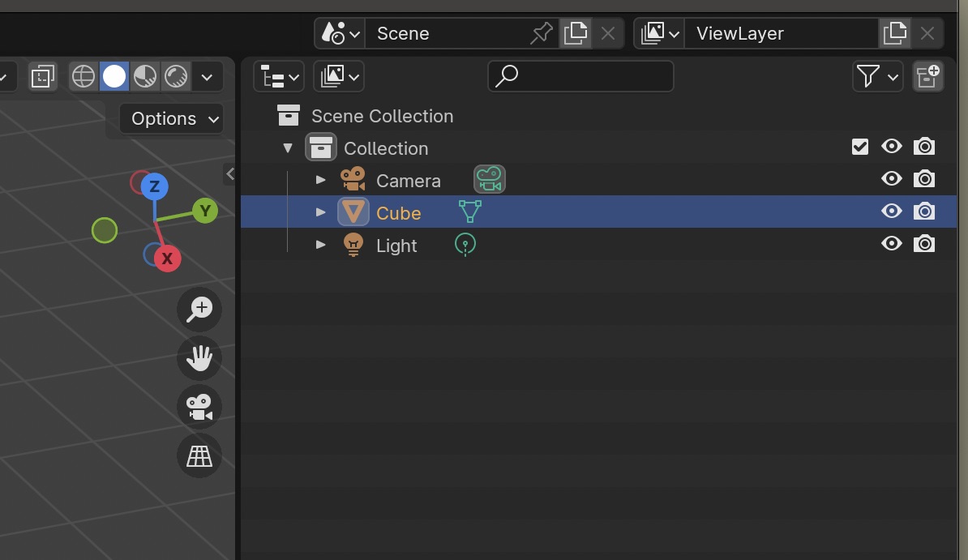The image size is (968, 560).
Task: Click the X axis on navigation gizmo
Action: point(167,258)
